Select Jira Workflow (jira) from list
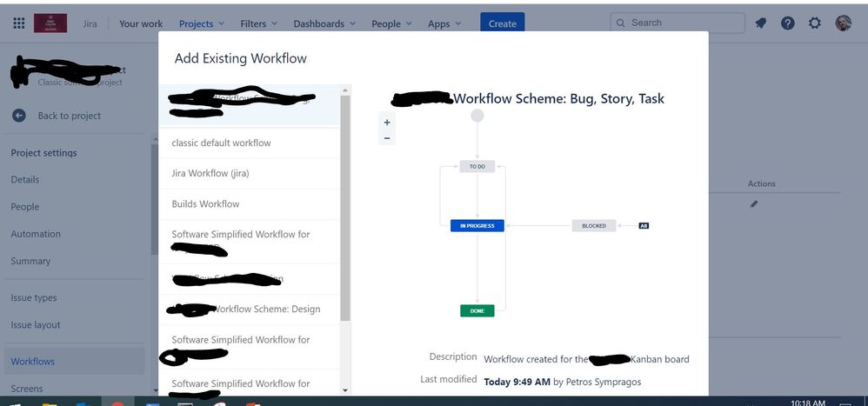Screen dimensions: 868x406 (x=249, y=173)
